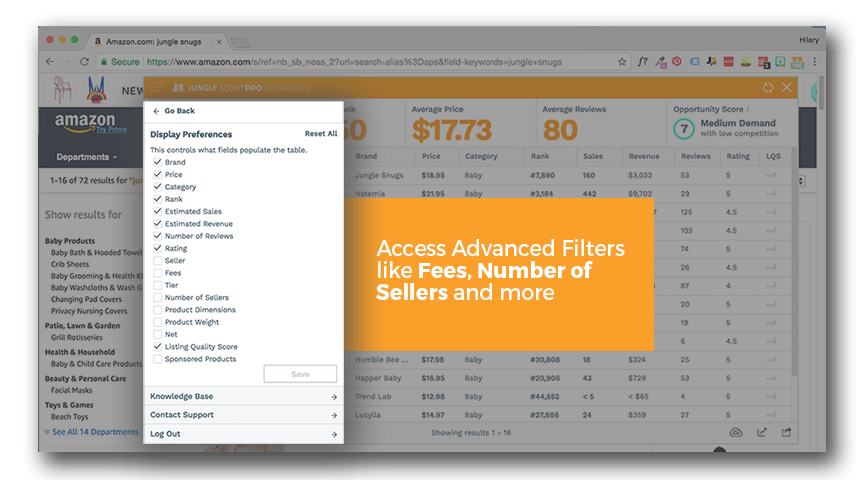Enable Number of Sellers checkbox
This screenshot has height=480, width=865.
[x=158, y=297]
